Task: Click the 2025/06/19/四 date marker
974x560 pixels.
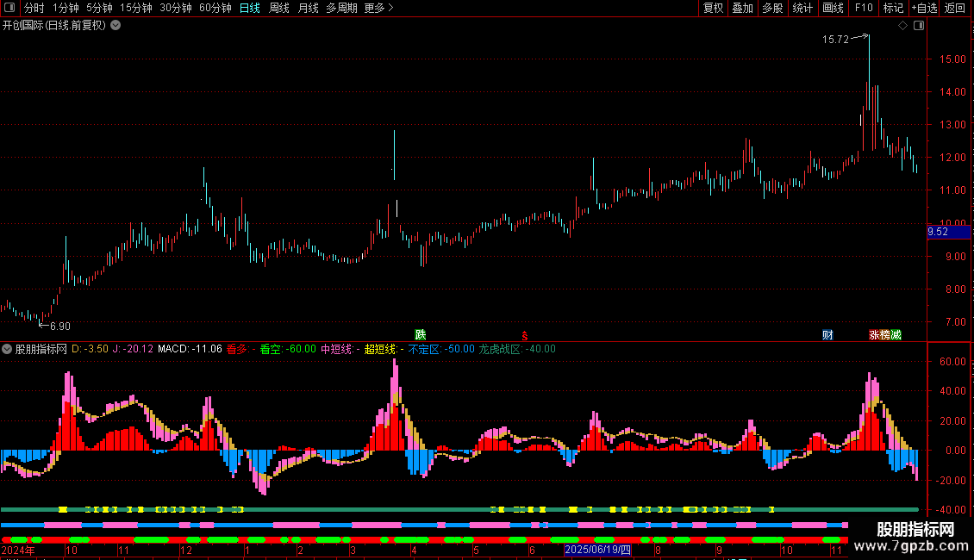Action: click(x=597, y=550)
